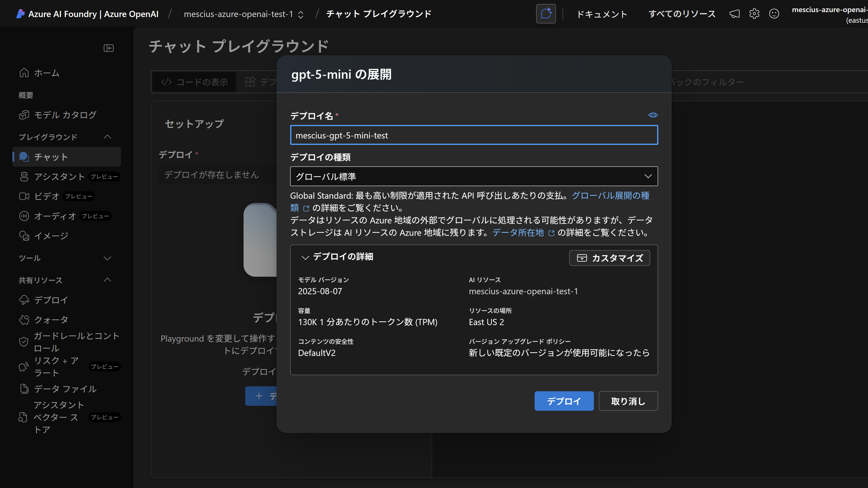Click resource location East US 2
868x488 pixels.
(486, 322)
